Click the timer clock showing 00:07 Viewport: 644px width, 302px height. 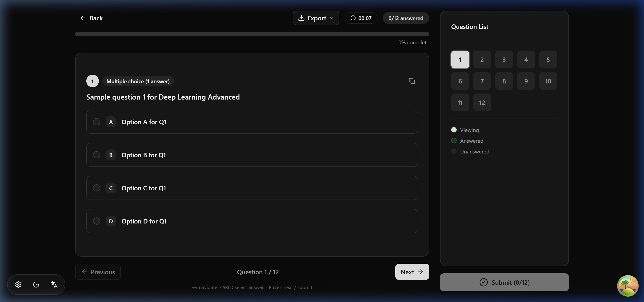pos(361,18)
